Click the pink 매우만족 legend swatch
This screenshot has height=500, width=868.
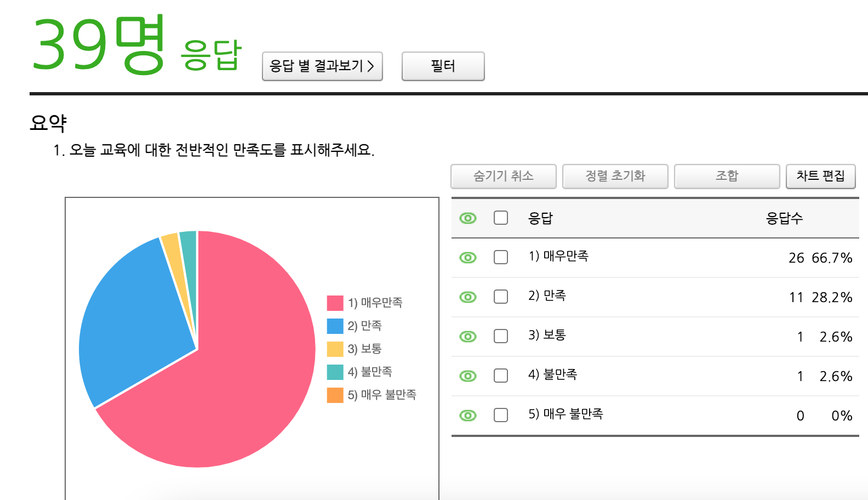pyautogui.click(x=335, y=303)
